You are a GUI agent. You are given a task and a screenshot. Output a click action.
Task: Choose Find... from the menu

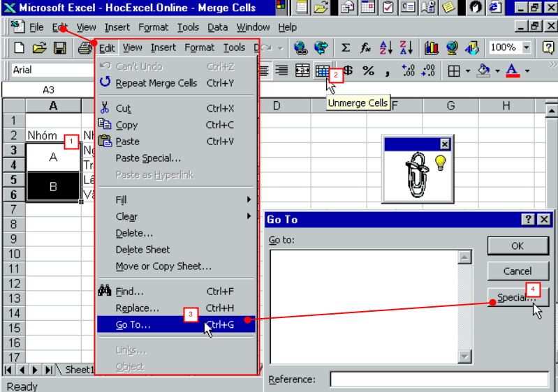pos(176,292)
